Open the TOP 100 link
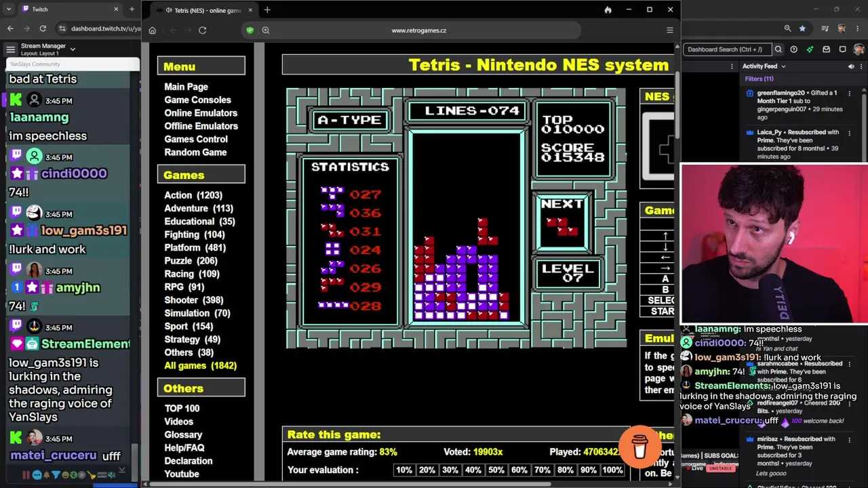This screenshot has width=868, height=488. click(182, 409)
